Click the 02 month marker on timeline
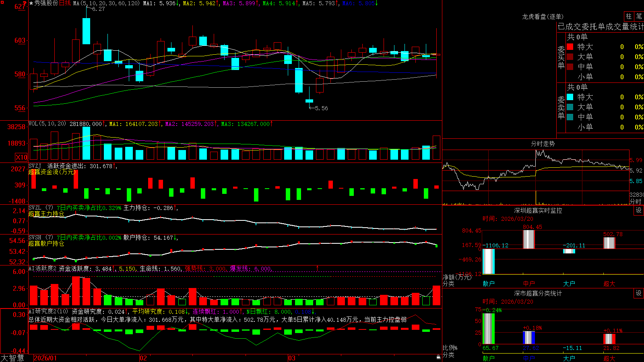Screen dimensions: 644x362 click(143, 358)
